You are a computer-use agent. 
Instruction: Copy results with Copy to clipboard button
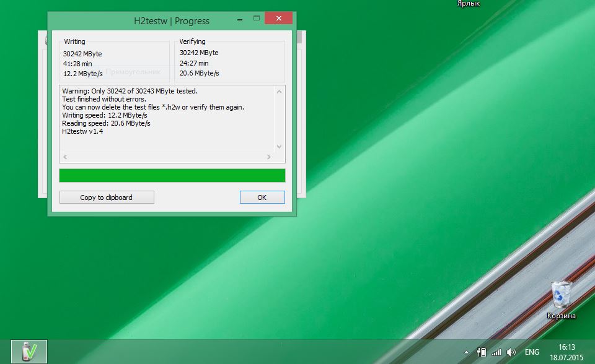(x=107, y=197)
